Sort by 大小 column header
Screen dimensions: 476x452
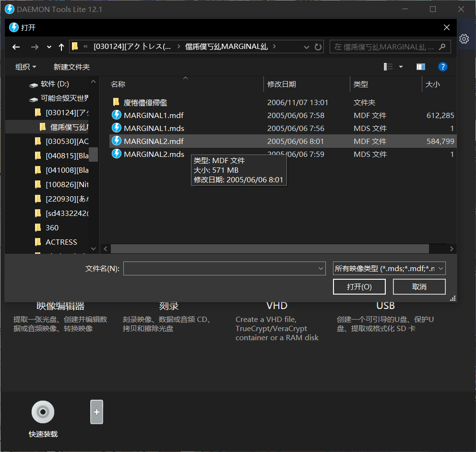(x=433, y=84)
